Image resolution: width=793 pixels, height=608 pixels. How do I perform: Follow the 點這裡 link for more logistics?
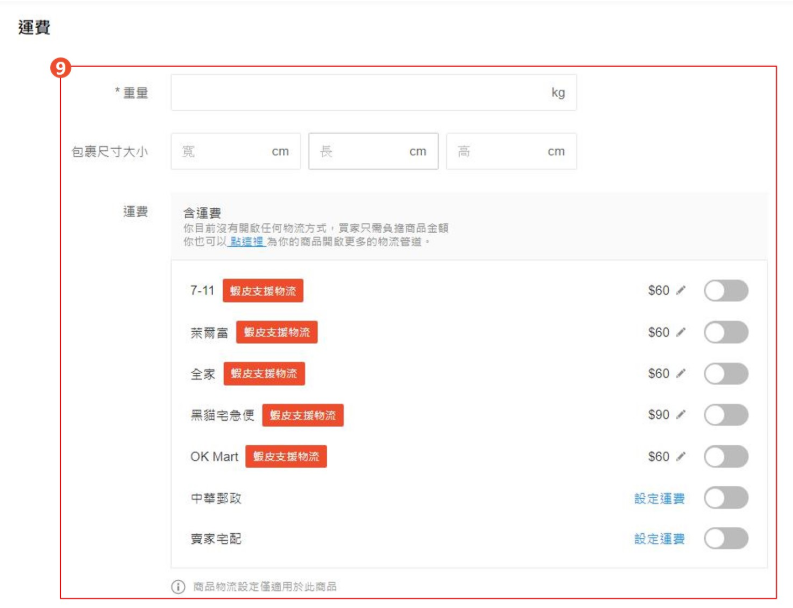246,241
